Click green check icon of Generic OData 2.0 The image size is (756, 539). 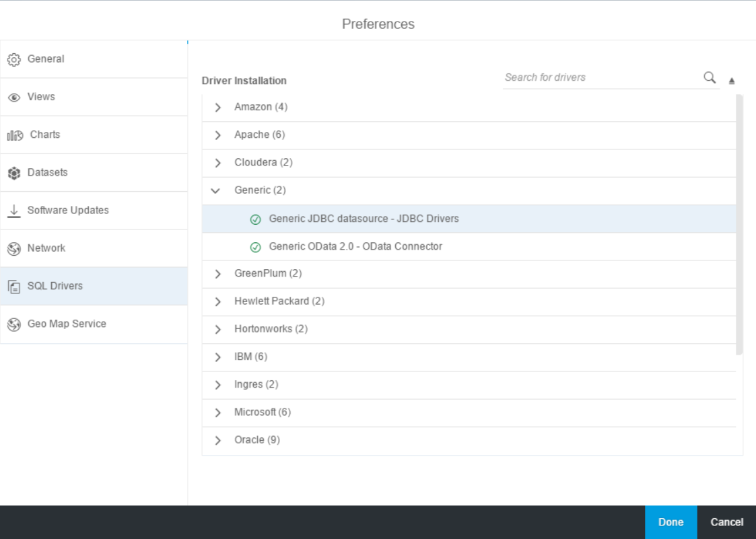coord(256,248)
